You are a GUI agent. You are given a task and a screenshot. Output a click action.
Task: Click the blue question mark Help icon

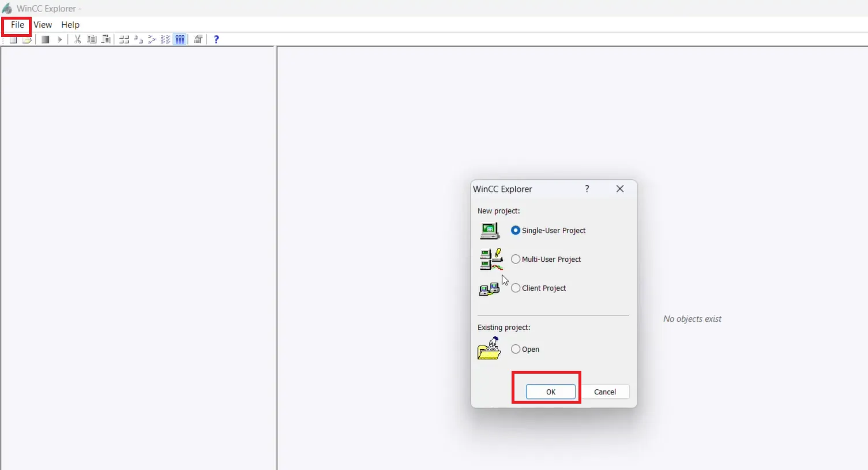tap(216, 39)
